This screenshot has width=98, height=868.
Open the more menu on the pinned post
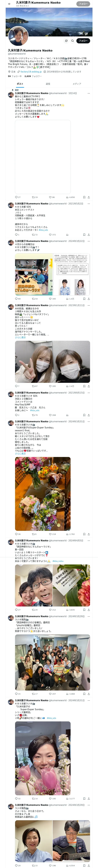coord(89,93)
